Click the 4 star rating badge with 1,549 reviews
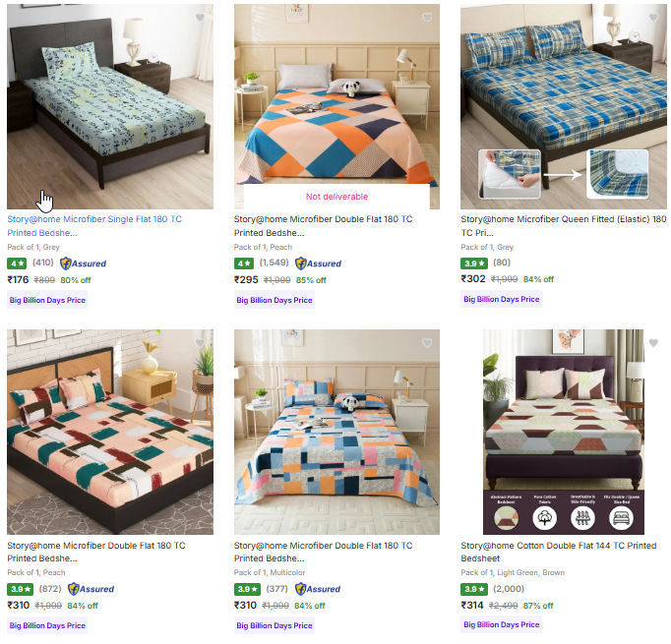The width and height of the screenshot is (671, 644). (244, 263)
